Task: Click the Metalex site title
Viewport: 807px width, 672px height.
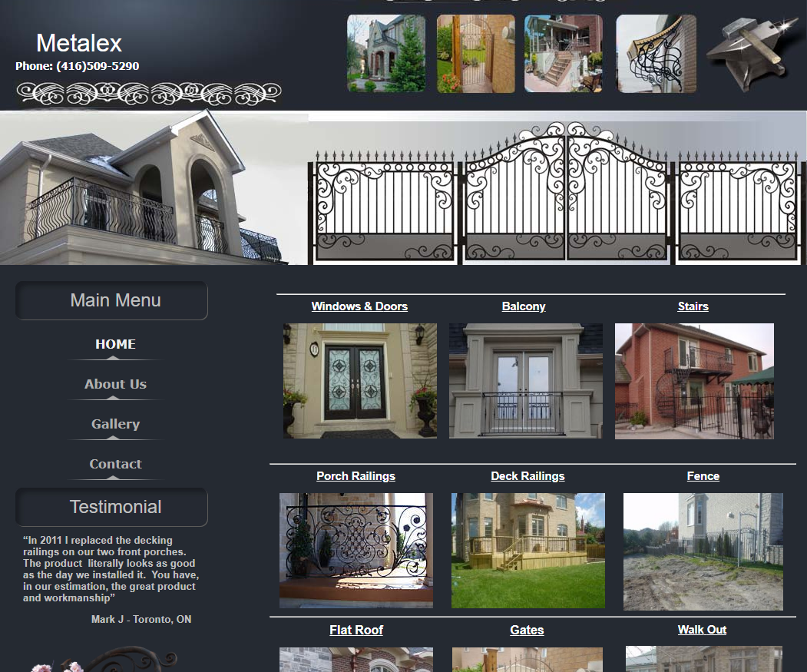Action: pyautogui.click(x=79, y=43)
